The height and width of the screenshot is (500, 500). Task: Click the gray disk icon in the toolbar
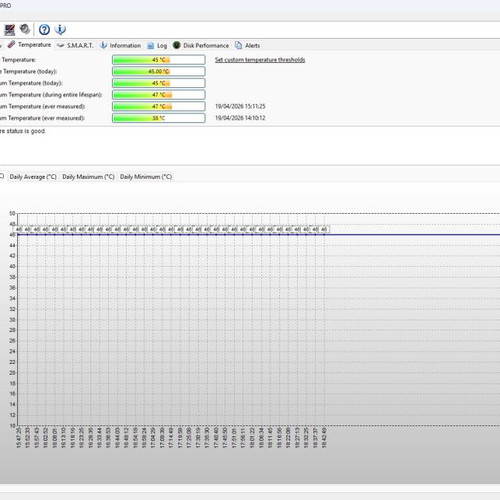(25, 29)
